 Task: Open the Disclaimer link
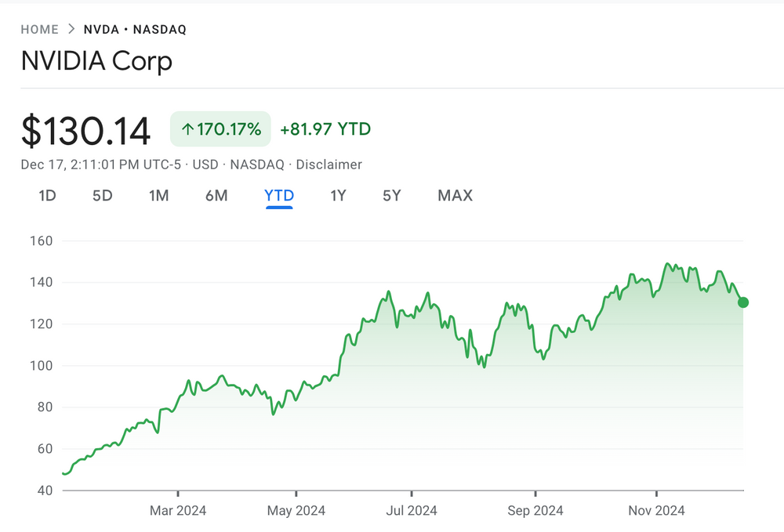329,165
